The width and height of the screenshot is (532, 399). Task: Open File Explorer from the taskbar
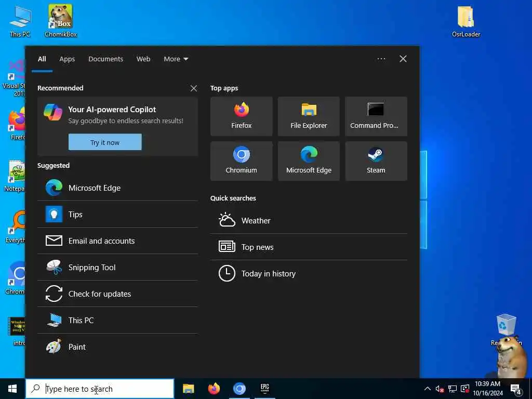click(x=188, y=389)
